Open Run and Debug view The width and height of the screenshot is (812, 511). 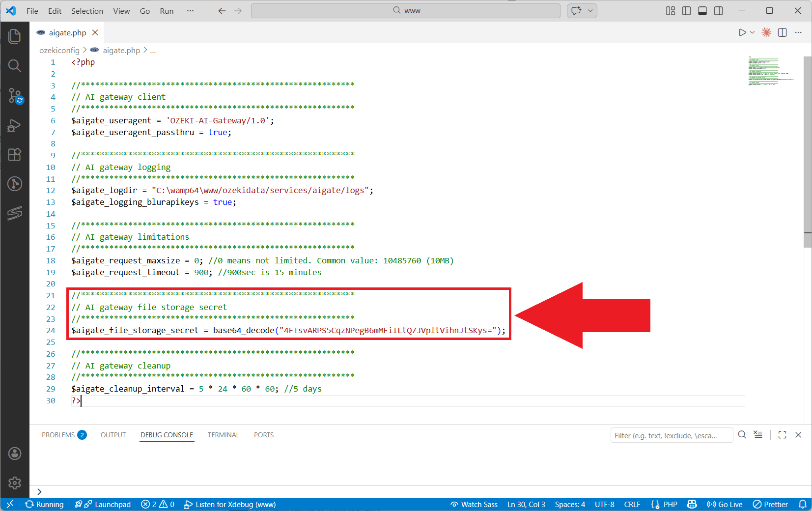15,126
